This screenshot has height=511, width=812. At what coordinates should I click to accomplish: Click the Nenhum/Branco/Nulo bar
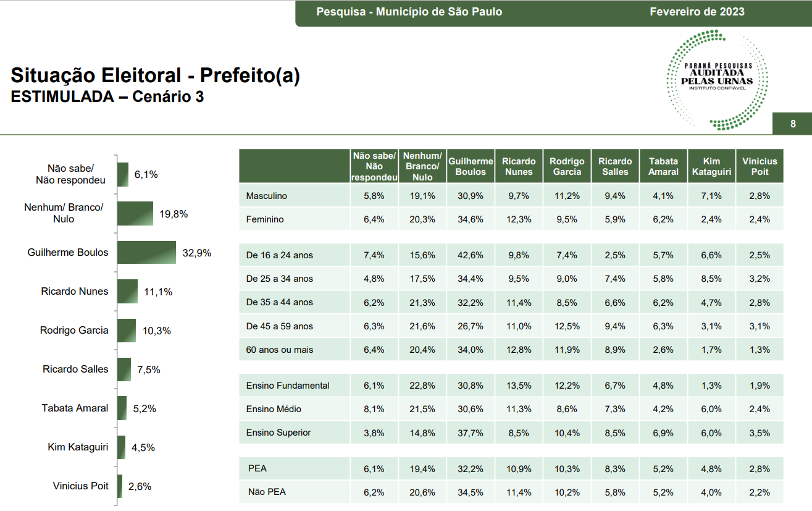click(135, 213)
